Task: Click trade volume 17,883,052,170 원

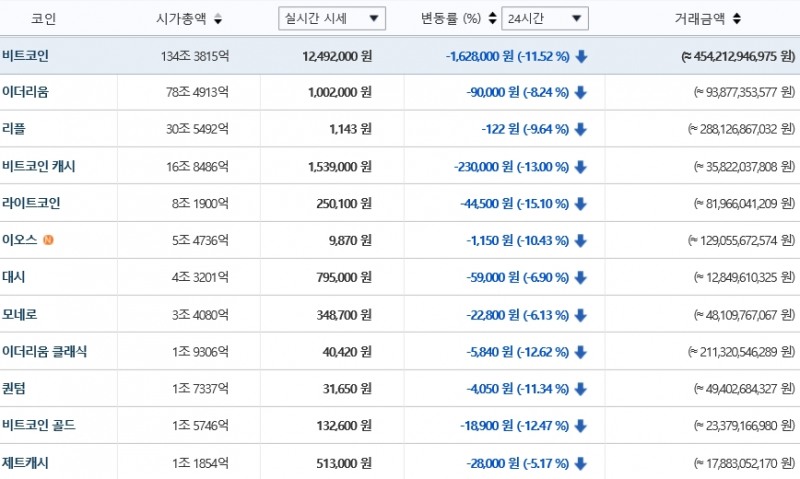Action: pos(744,463)
